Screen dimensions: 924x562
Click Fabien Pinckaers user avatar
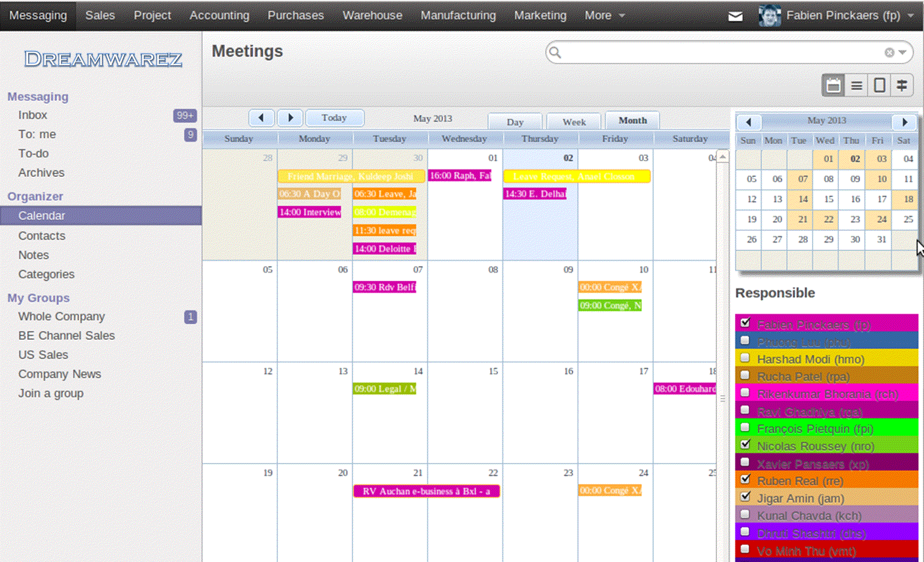tap(769, 16)
